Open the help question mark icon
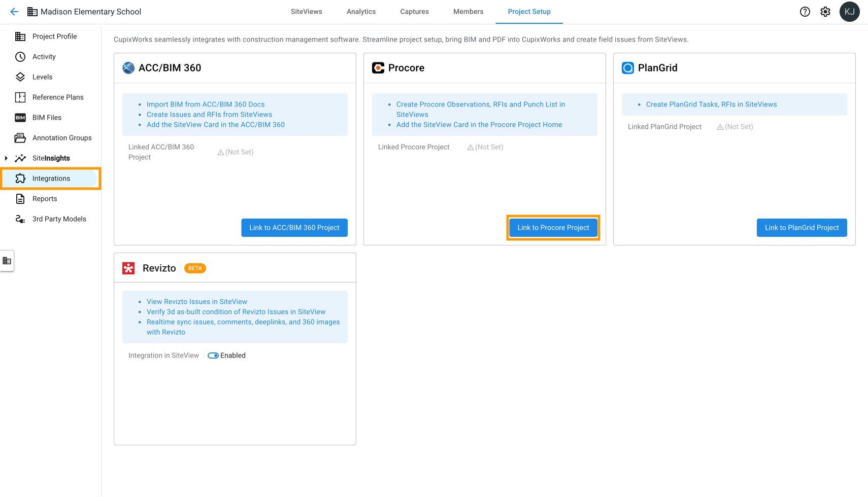 (x=805, y=12)
